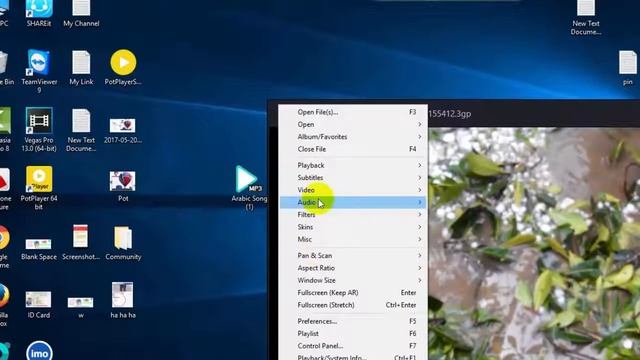Expand the Skins submenu
Viewport: 640px width, 360px height.
click(353, 227)
